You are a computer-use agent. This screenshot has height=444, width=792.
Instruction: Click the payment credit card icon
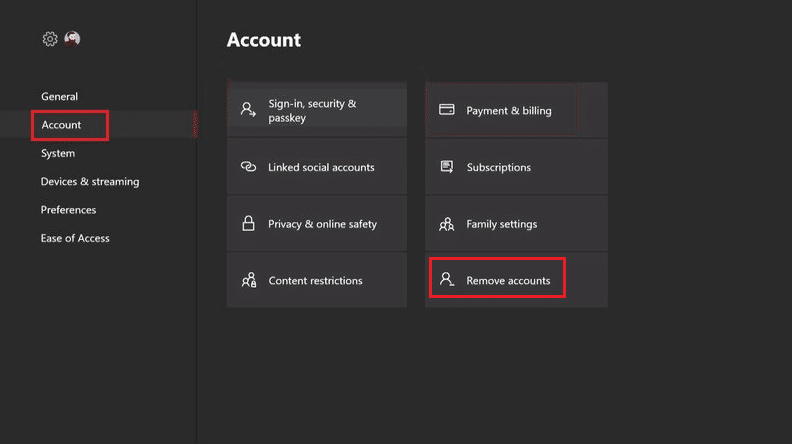point(447,110)
